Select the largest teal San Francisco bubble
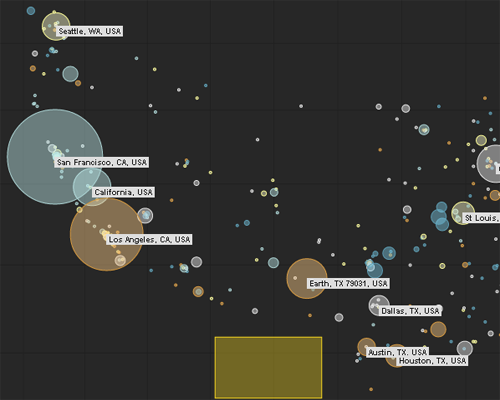The width and height of the screenshot is (500, 400). pos(55,157)
